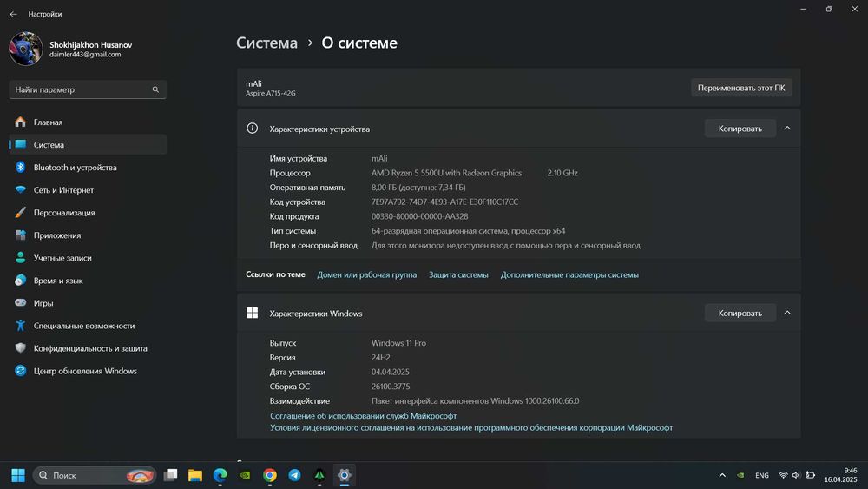Viewport: 868px width, 489px height.
Task: Click the Windows logo beside Характеристики Windows
Action: click(x=252, y=313)
